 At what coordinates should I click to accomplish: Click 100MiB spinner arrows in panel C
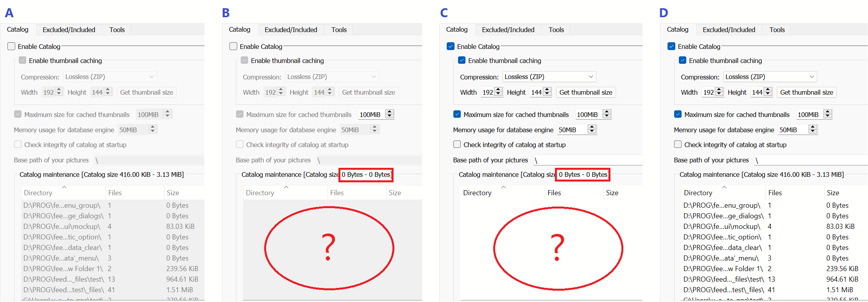coord(607,114)
